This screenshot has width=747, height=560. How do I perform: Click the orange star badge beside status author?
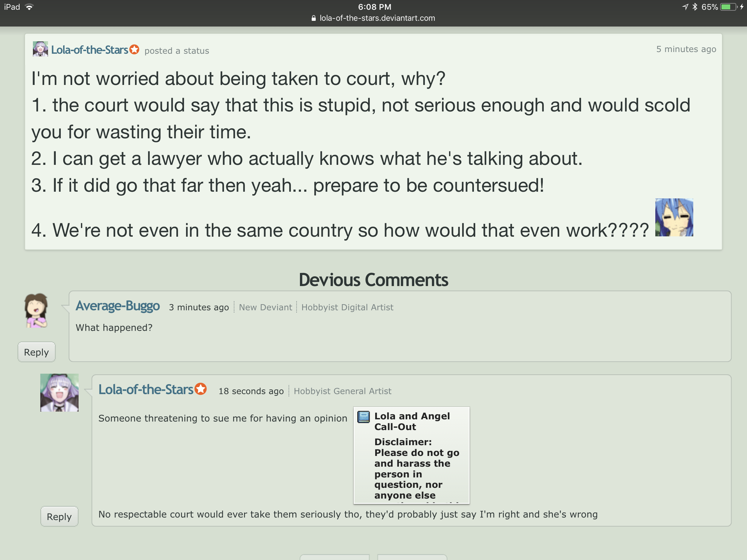pos(134,49)
